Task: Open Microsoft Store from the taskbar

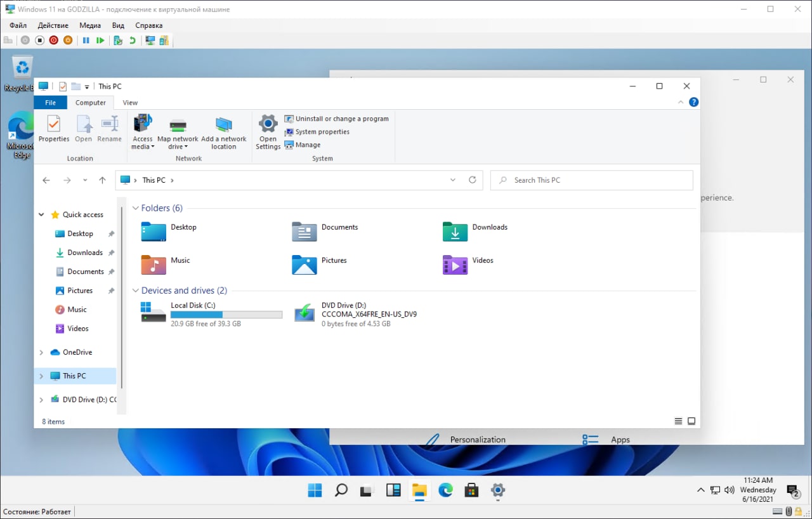Action: coord(471,490)
